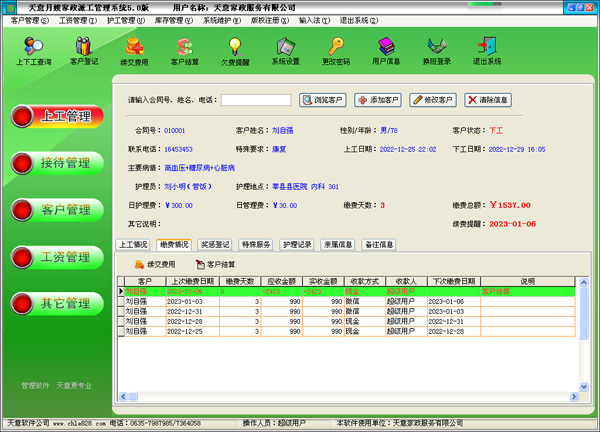The width and height of the screenshot is (600, 432).
Task: Open the 用户信息 toolbar icon
Action: click(386, 50)
